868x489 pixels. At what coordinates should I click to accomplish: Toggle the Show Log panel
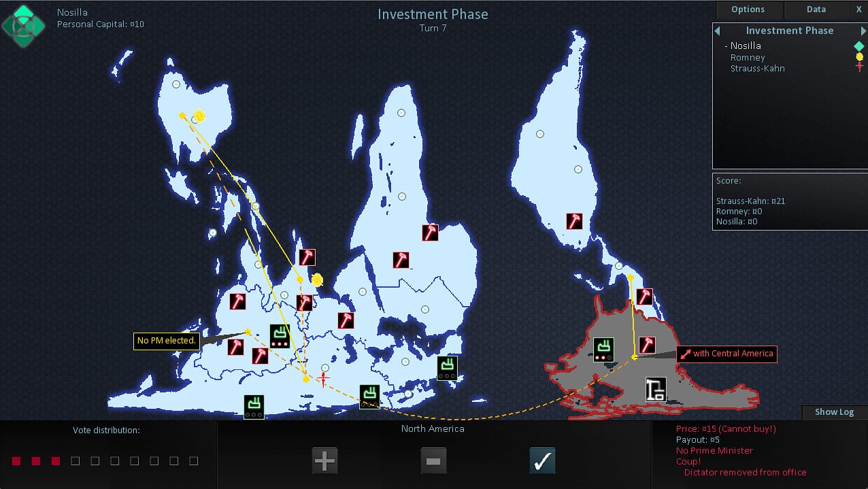coord(834,411)
